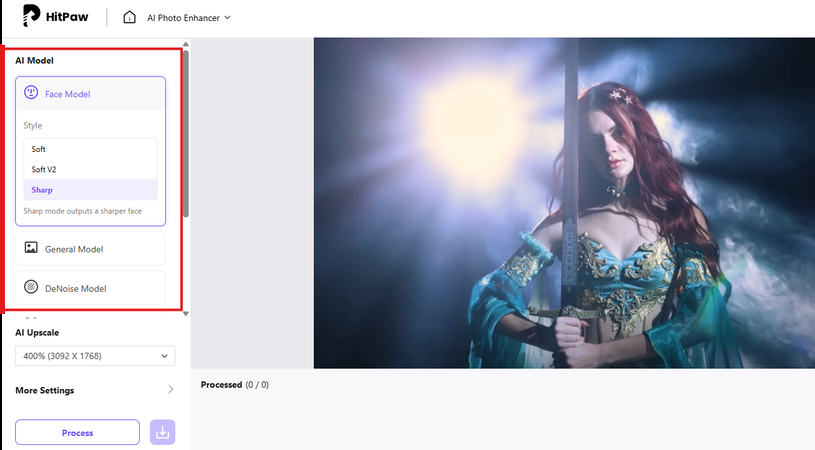Go to the home screen icon
815x450 pixels.
[x=129, y=18]
